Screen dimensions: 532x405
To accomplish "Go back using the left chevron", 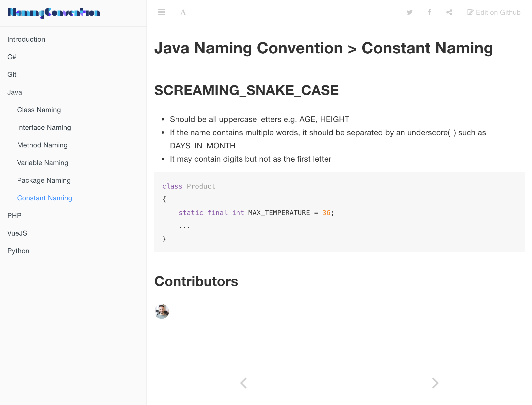I will click(244, 383).
